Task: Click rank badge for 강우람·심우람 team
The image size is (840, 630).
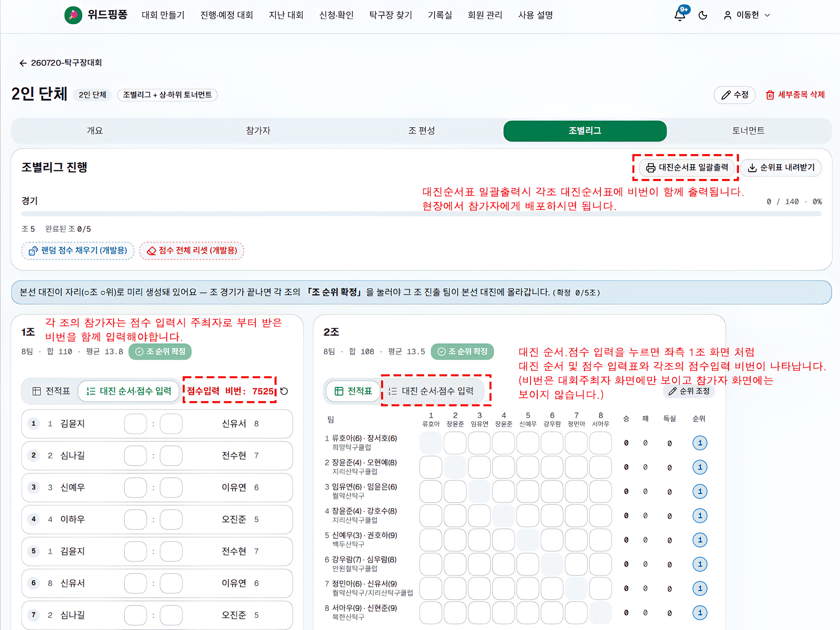Action: coord(700,564)
